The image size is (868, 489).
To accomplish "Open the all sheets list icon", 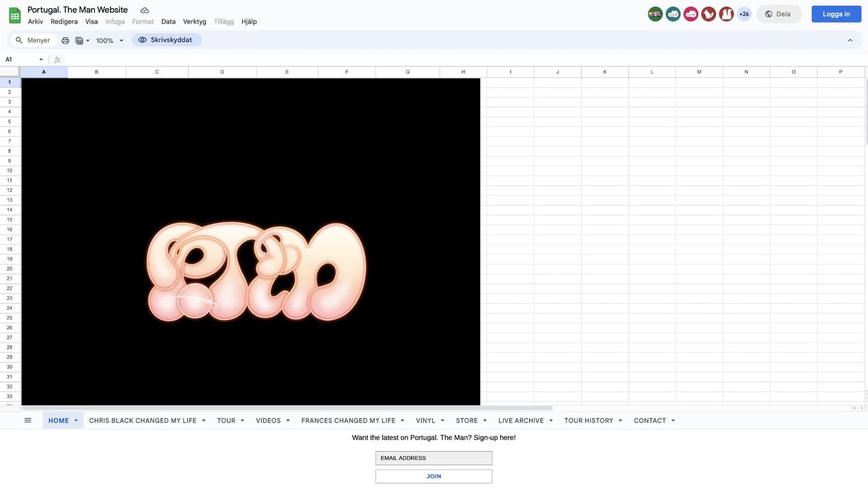I will pos(28,420).
